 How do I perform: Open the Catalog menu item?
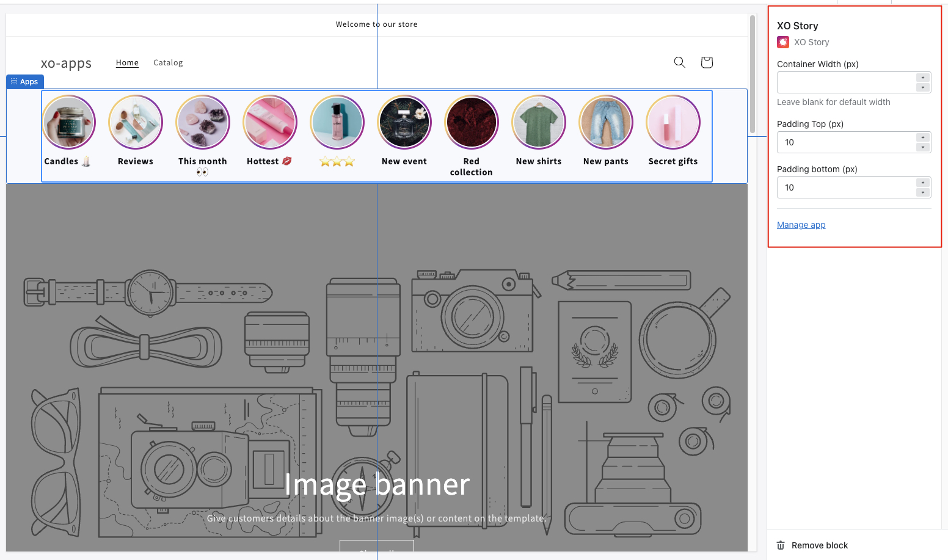[x=168, y=63]
